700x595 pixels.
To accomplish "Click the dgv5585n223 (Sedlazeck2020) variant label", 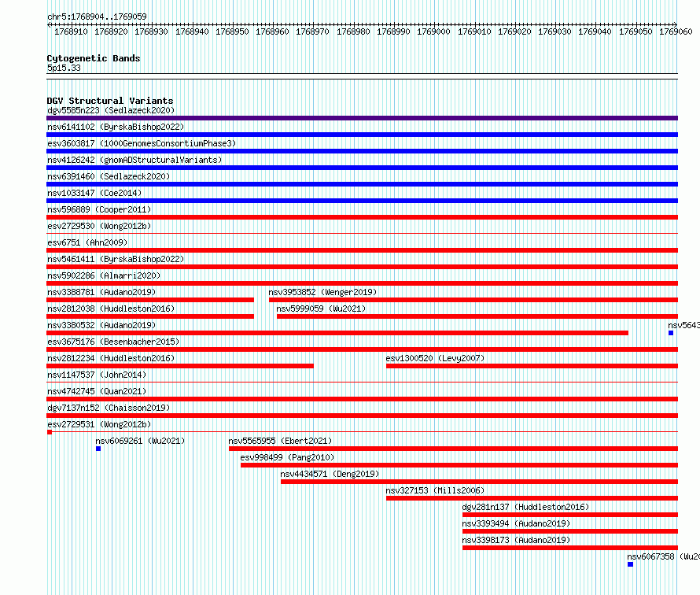I will [x=111, y=110].
